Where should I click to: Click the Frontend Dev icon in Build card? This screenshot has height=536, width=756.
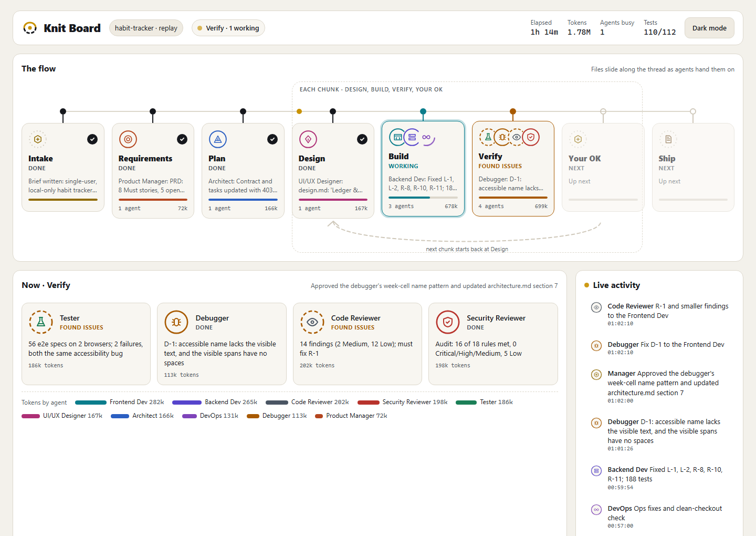click(x=397, y=137)
